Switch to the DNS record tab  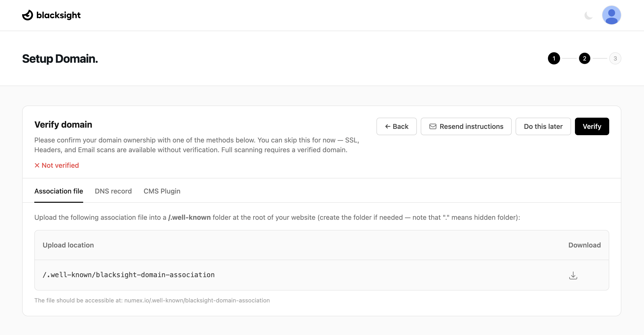point(113,191)
